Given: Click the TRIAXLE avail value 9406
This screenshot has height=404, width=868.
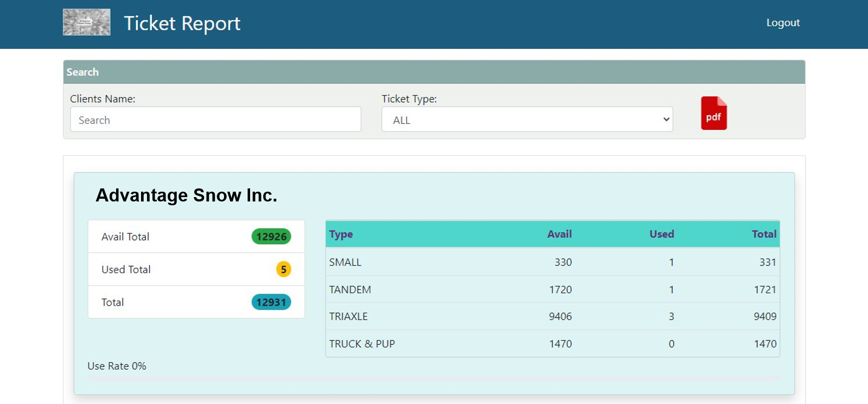Looking at the screenshot, I should click(560, 317).
